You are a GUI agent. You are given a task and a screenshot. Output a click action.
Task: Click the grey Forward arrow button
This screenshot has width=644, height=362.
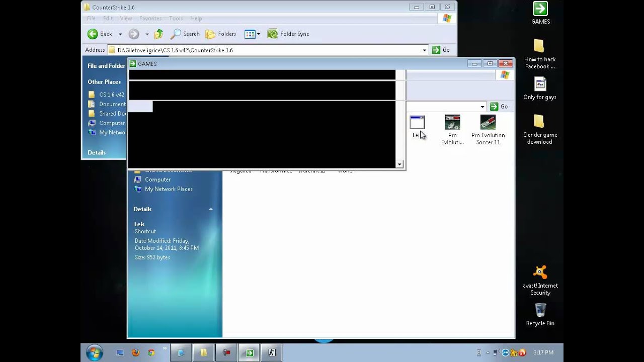click(x=134, y=34)
